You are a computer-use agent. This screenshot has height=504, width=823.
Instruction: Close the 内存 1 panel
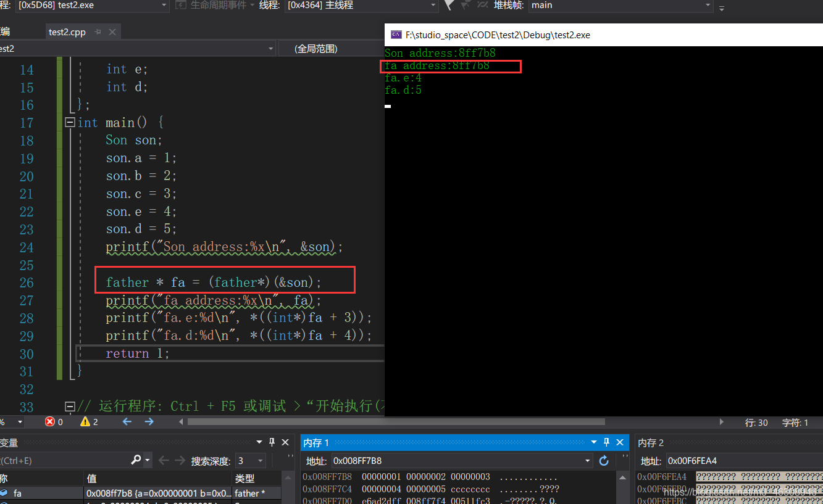point(620,442)
